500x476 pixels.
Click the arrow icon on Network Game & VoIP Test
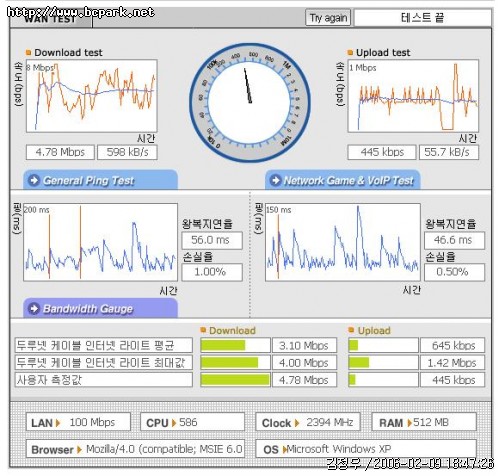pos(275,180)
